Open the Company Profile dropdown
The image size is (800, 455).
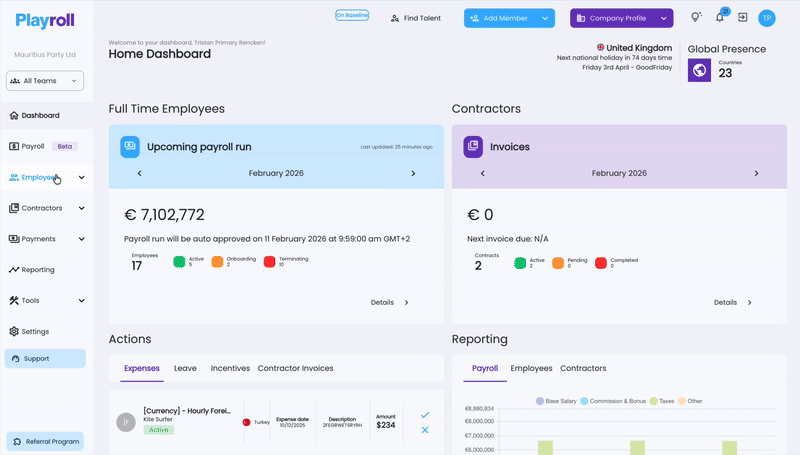pyautogui.click(x=621, y=18)
